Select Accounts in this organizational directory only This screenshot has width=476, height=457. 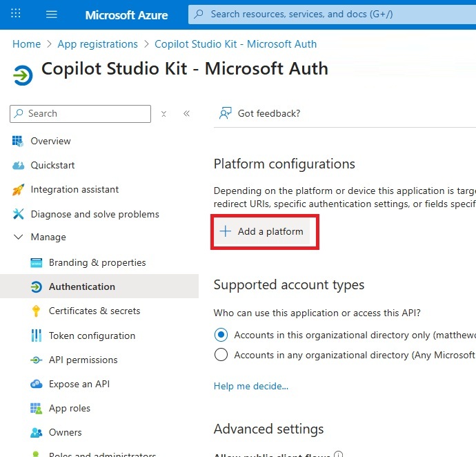point(221,335)
